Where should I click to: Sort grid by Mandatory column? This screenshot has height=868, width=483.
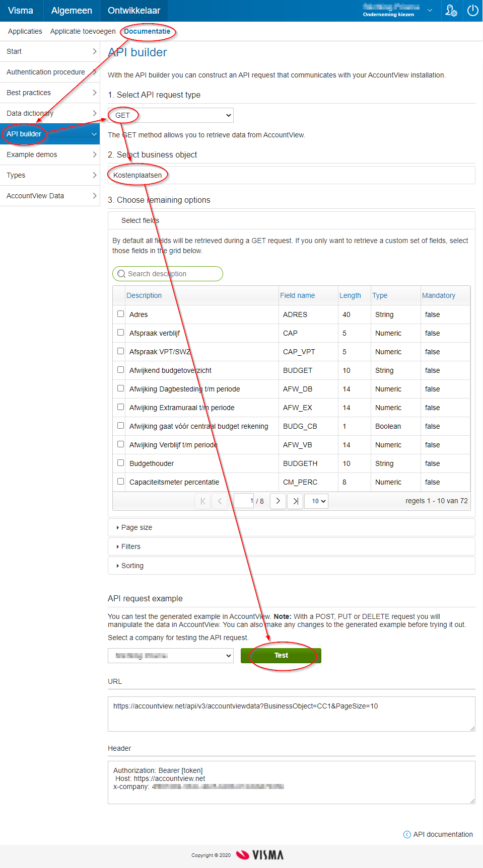[439, 295]
